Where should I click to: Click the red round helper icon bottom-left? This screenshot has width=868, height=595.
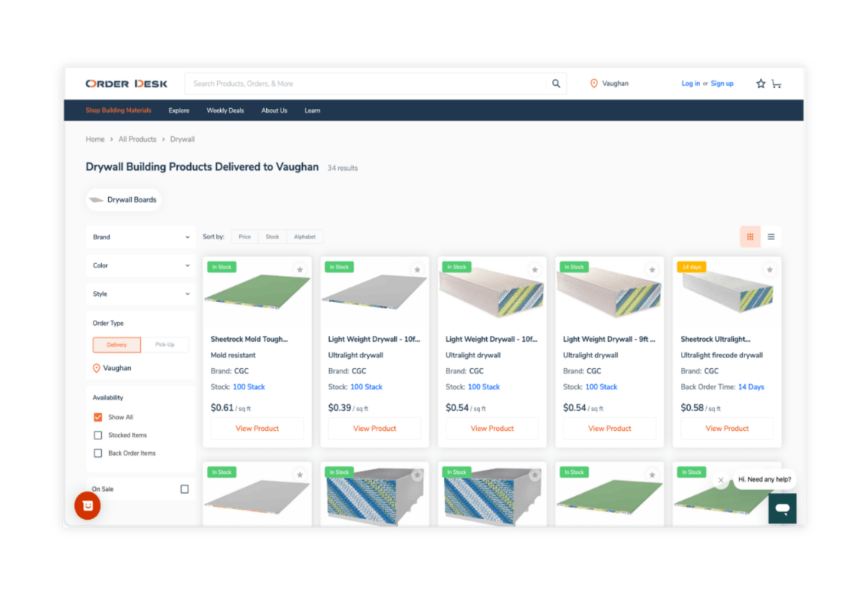[x=87, y=505]
